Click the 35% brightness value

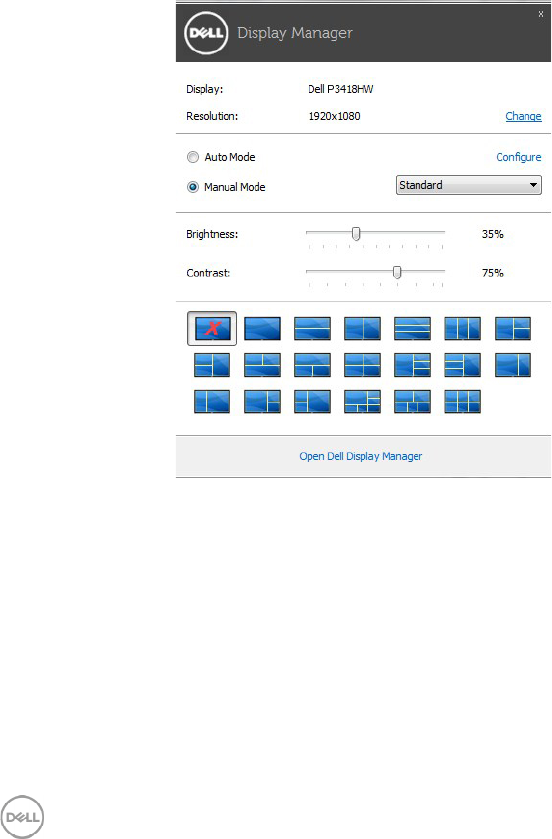tap(492, 234)
